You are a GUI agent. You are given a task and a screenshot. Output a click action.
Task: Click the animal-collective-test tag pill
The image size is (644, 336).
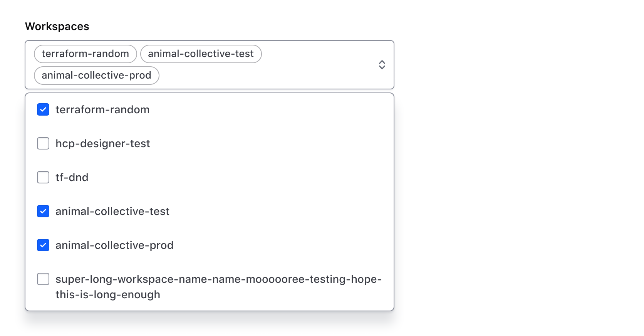pos(201,54)
